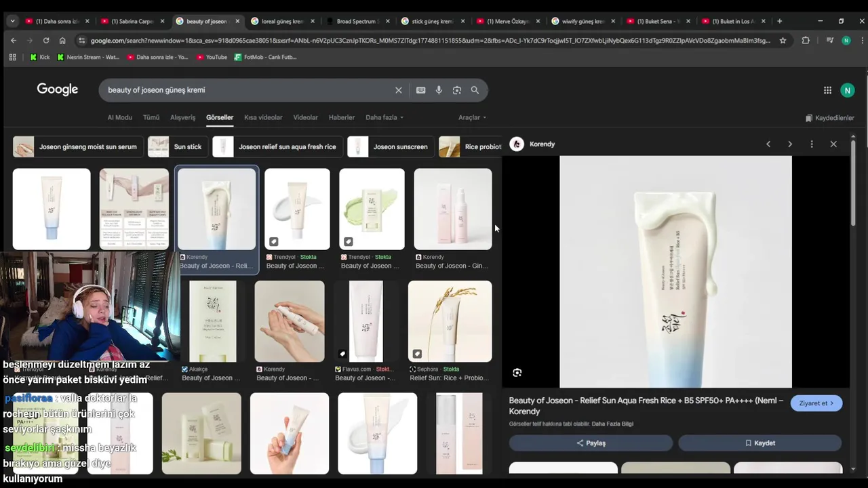This screenshot has height=488, width=868.
Task: Open the three-dot menu in preview panel
Action: 812,144
